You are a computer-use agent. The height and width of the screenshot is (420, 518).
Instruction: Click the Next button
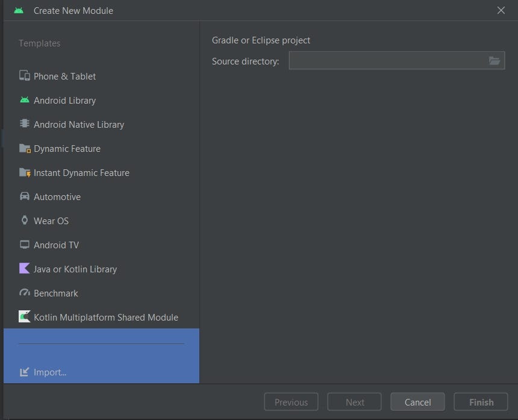click(355, 402)
